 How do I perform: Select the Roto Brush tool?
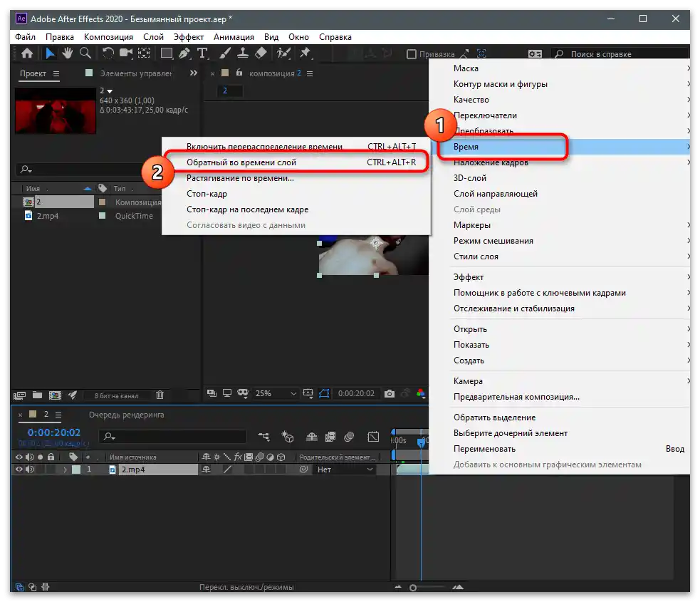(x=283, y=53)
